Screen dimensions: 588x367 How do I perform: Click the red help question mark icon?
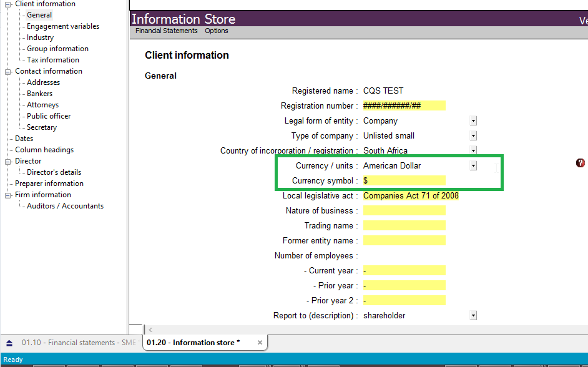click(581, 164)
